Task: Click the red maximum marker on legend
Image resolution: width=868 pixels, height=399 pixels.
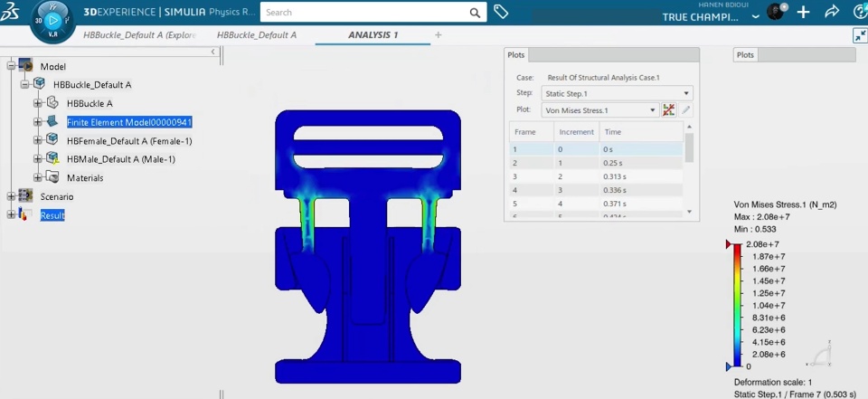Action: (730, 245)
